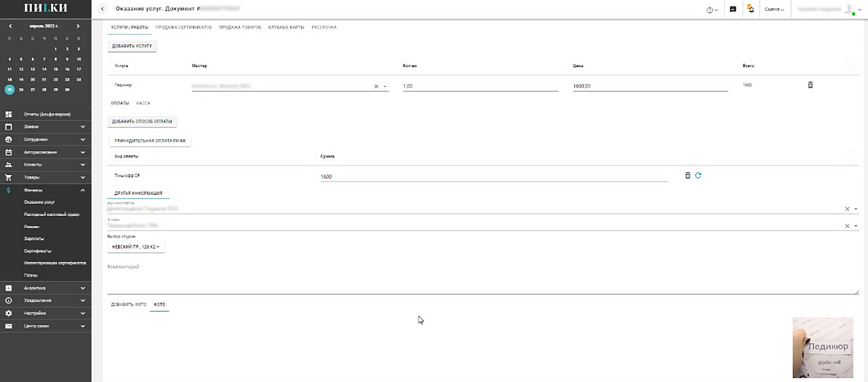Switch to Рассрочка tab
Screen dimensions: 868x382
tap(324, 27)
